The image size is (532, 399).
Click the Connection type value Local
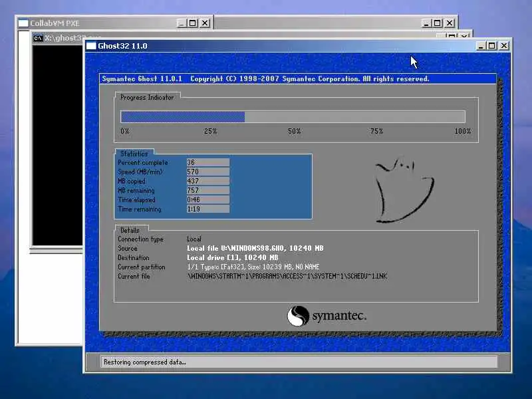click(194, 239)
